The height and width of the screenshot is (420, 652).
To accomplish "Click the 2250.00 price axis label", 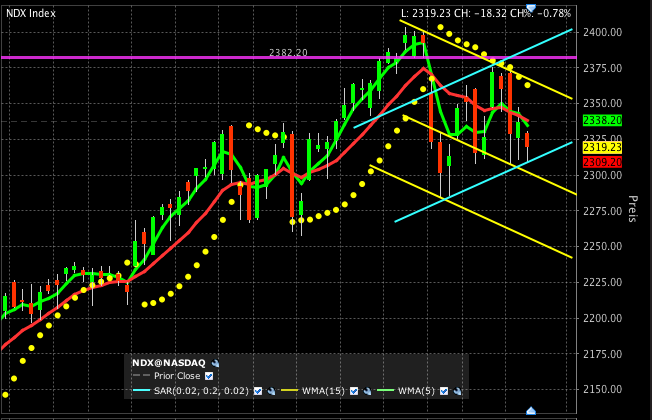I will [x=603, y=246].
